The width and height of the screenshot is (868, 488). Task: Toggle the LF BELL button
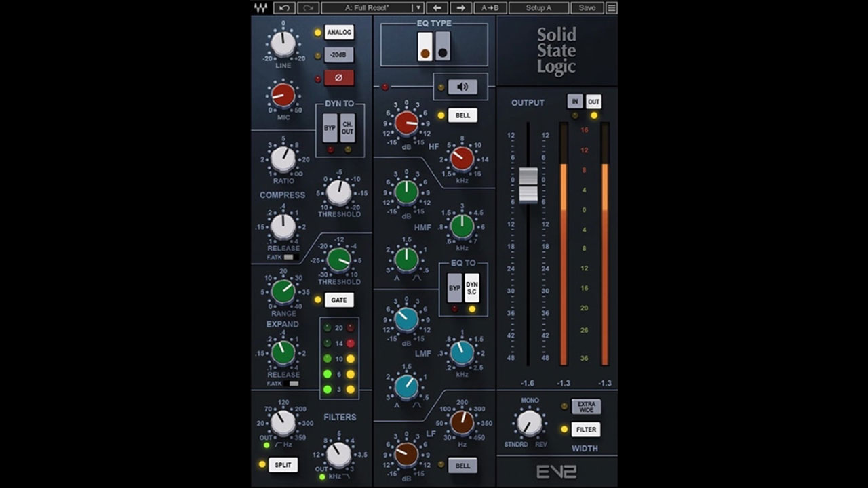(x=463, y=465)
